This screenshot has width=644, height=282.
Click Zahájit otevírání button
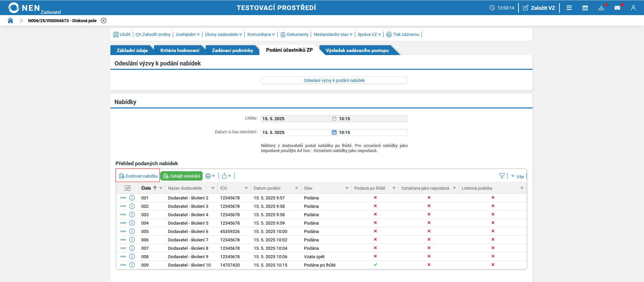tap(181, 176)
